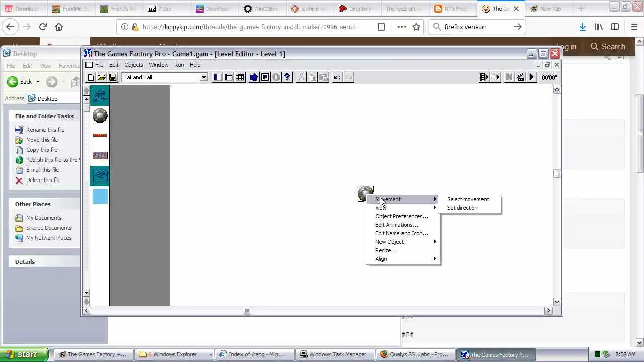Click the firefox search box field
Screen dimensions: 644x362
click(x=477, y=27)
